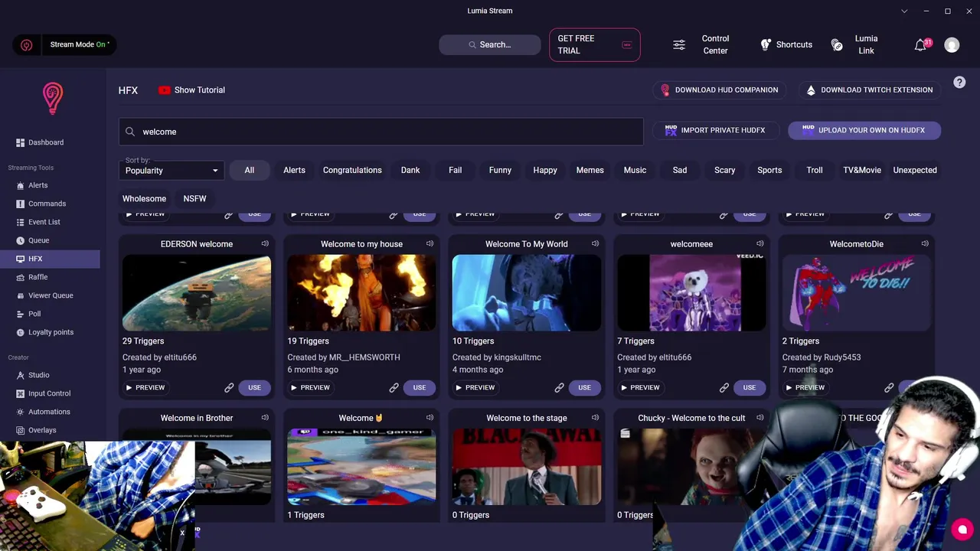Click the HFX search field with 'welcome'
Image resolution: width=980 pixels, height=551 pixels.
click(381, 132)
